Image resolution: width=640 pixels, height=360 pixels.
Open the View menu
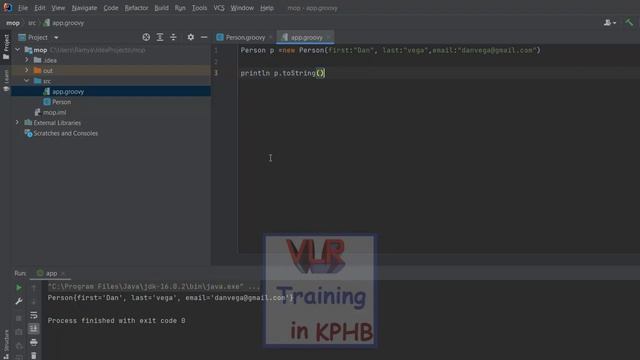[x=58, y=8]
